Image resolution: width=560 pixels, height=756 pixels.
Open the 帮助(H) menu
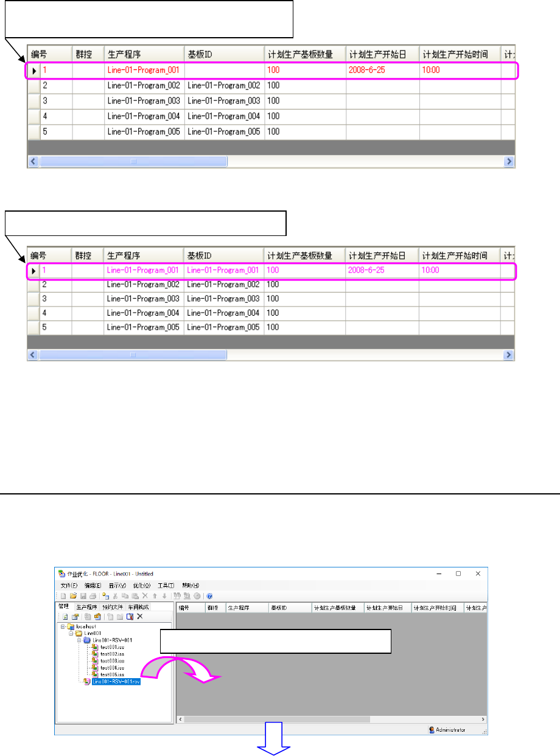click(190, 586)
